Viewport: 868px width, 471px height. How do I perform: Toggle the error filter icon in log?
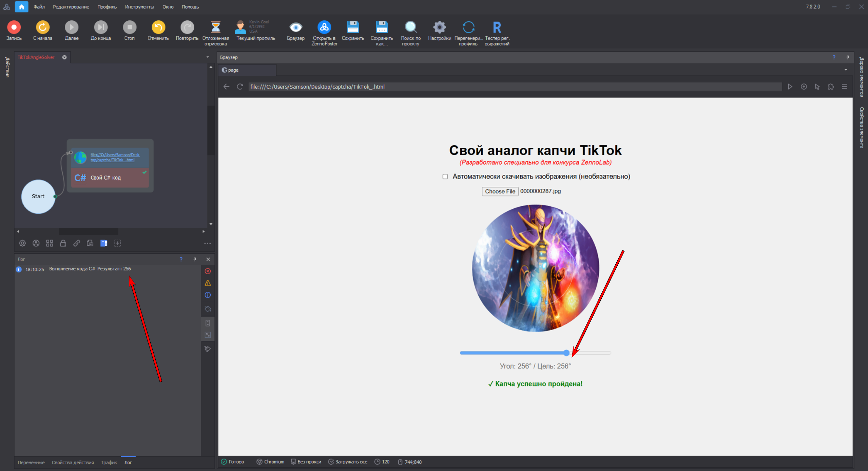[x=208, y=271]
